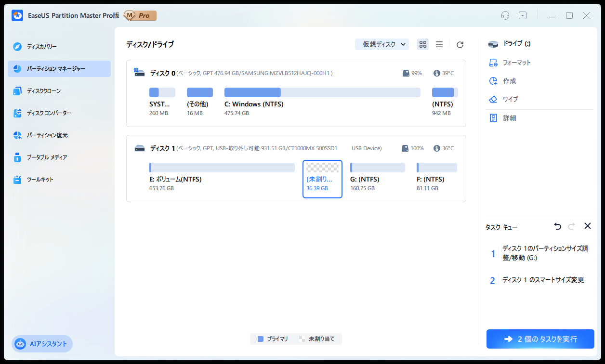Viewport: 605px width, 364px height.
Task: Select the (その他) 16 MB partition
Action: [x=200, y=102]
